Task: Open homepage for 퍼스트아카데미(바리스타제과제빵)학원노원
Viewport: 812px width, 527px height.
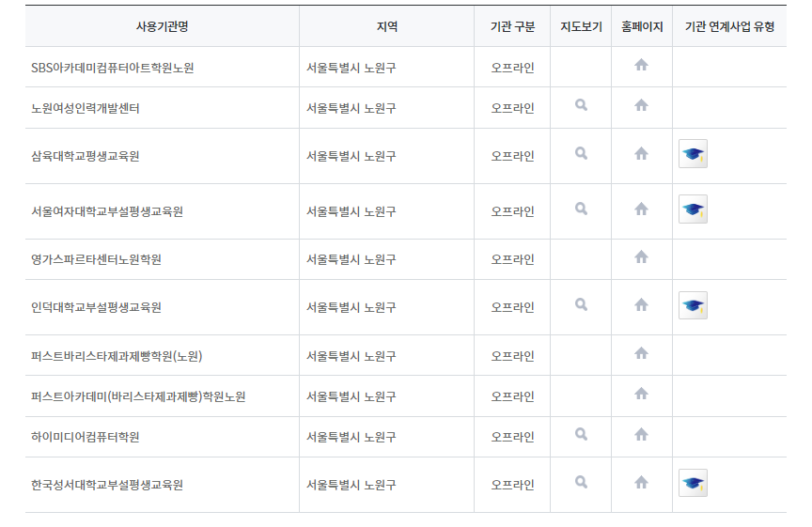Action: click(641, 394)
